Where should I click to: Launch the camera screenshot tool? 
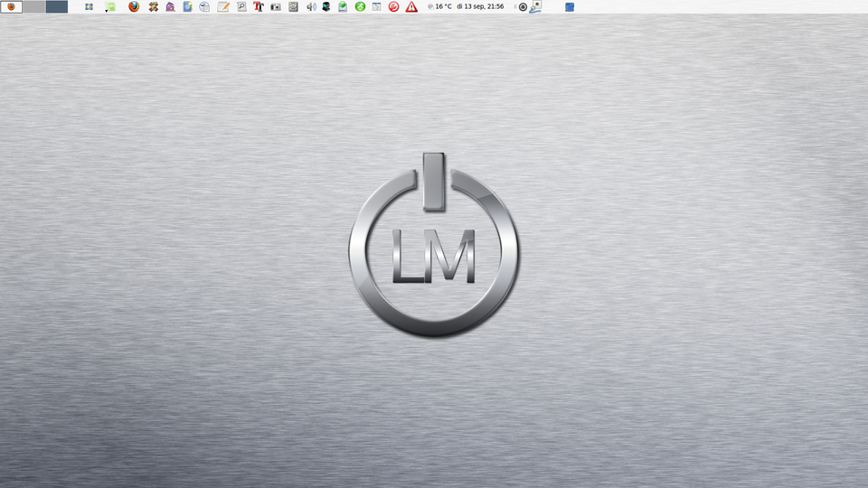click(x=276, y=6)
